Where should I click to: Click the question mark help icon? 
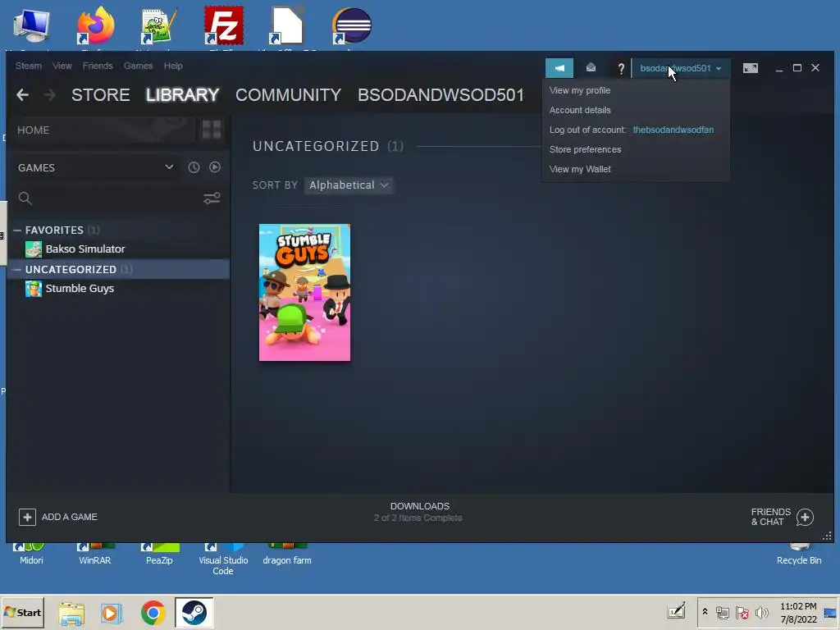point(621,69)
